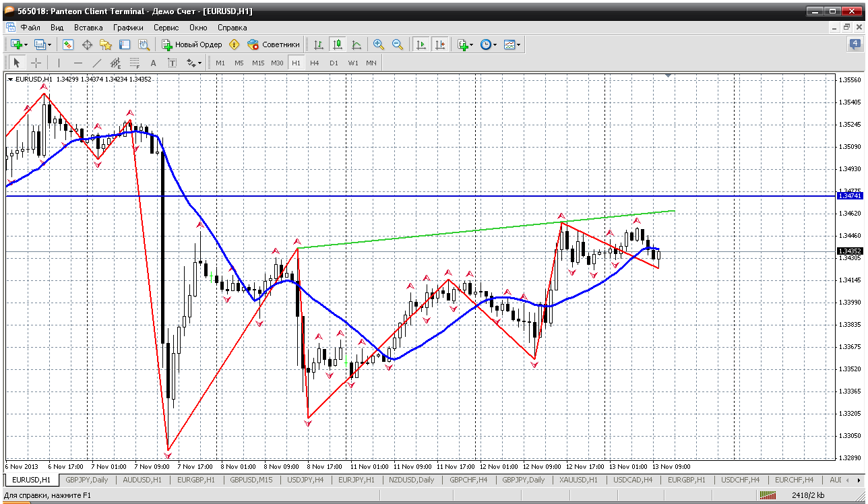This screenshot has height=504, width=868.
Task: Zoom in on the chart
Action: (x=379, y=44)
